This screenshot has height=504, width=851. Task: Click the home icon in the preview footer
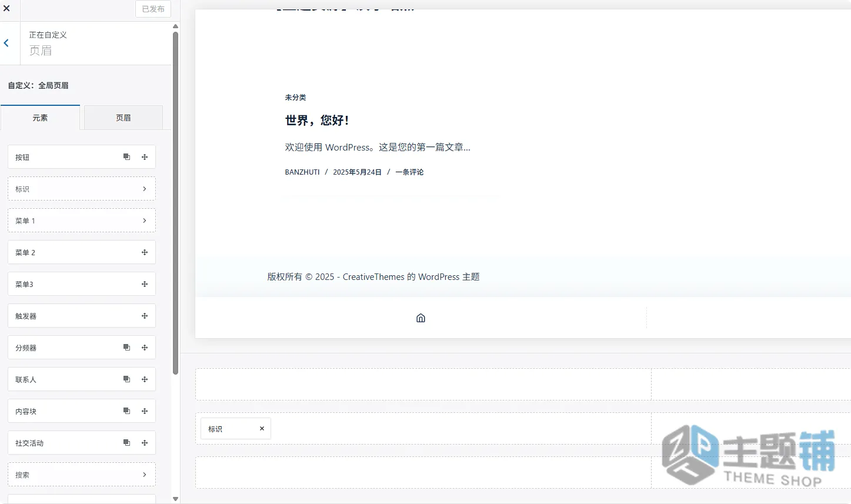421,318
